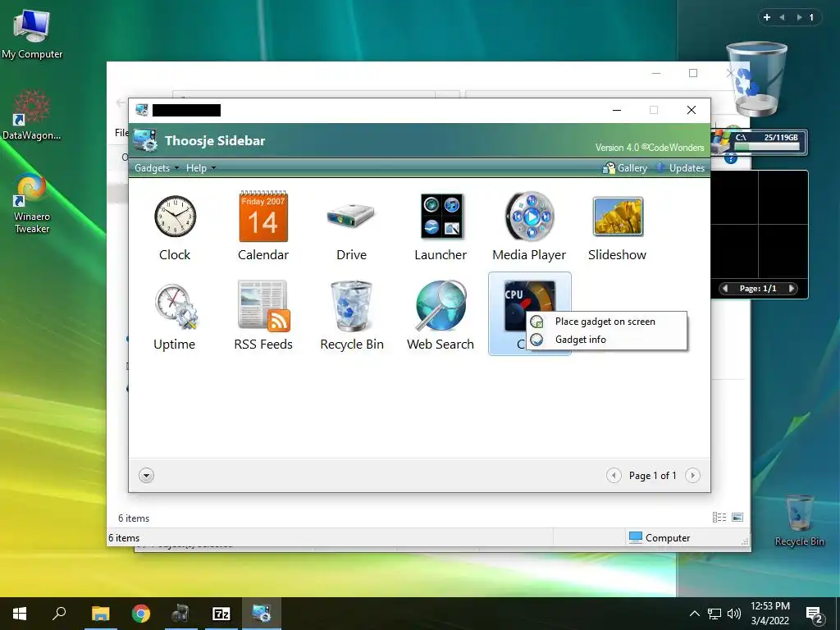Click the C:\ drive usage gadget
The height and width of the screenshot is (630, 840).
click(760, 142)
